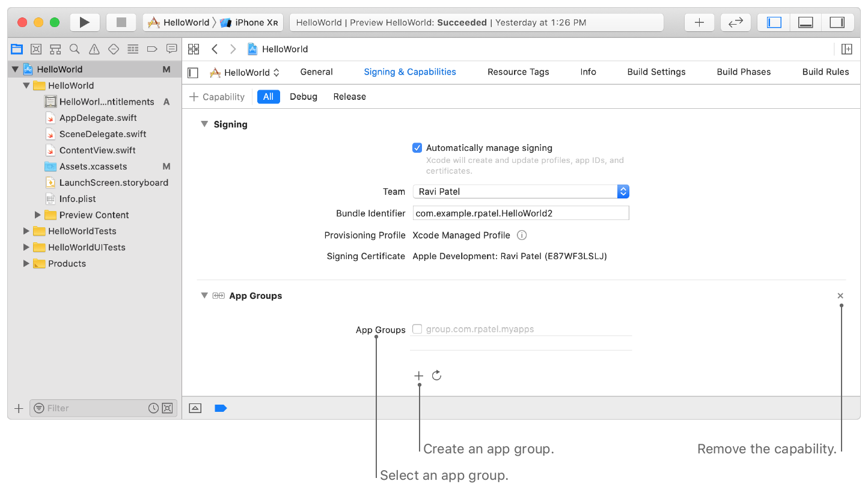Screen dimensions: 868x490
Task: Select the Debug configuration filter
Action: coord(304,97)
